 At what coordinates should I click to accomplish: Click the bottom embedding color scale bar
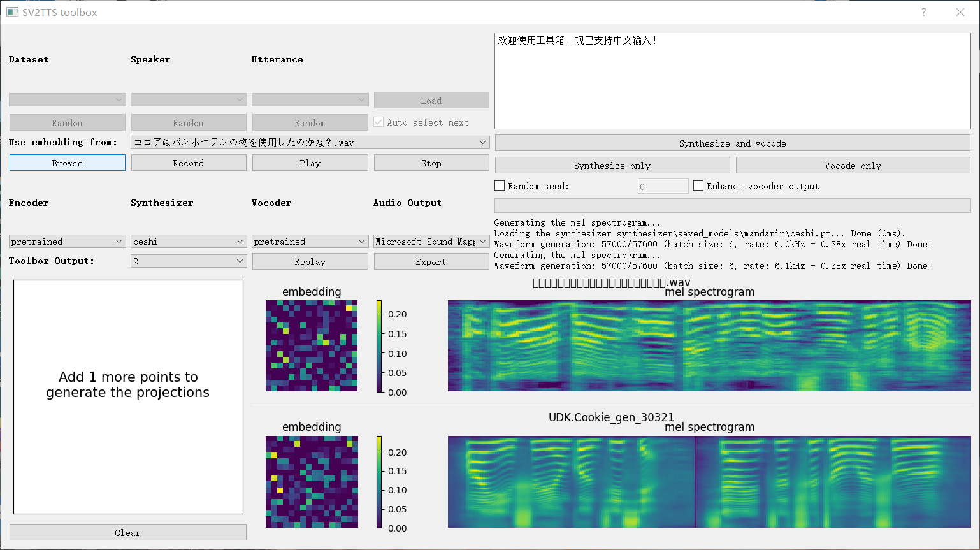pos(379,482)
